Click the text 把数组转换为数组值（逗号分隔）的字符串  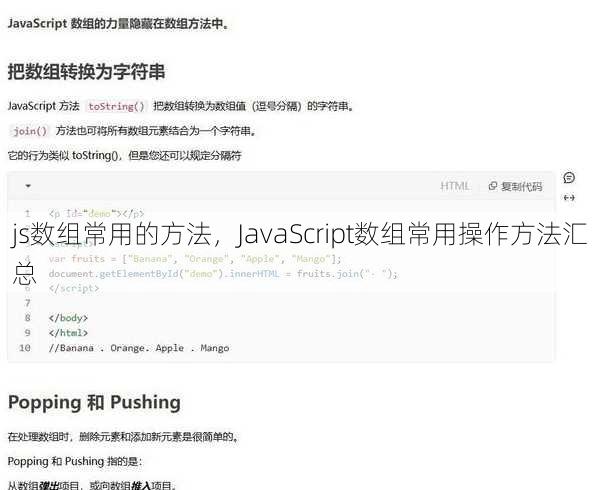(x=253, y=106)
